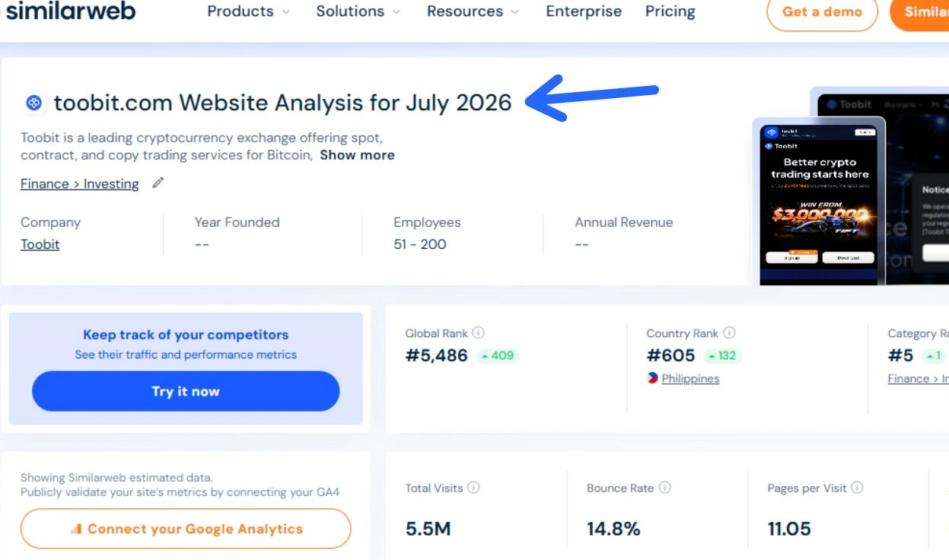This screenshot has height=560, width=949.
Task: Click the Global Rank value #5,486
Action: tap(437, 355)
